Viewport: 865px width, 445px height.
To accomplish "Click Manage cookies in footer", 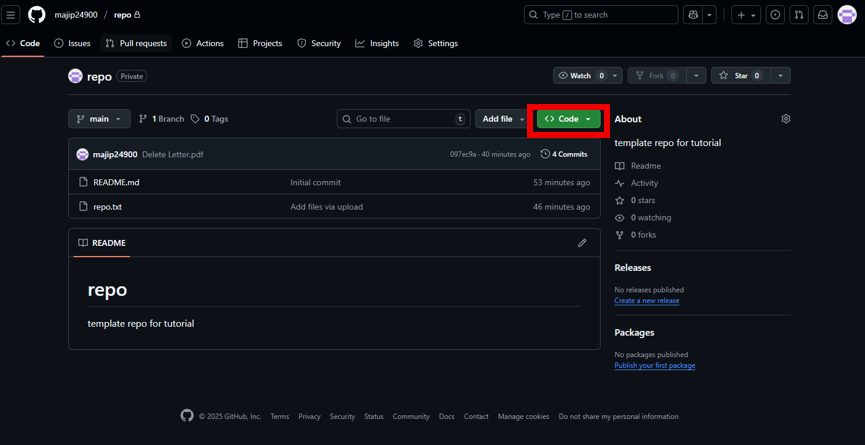I will pos(524,416).
